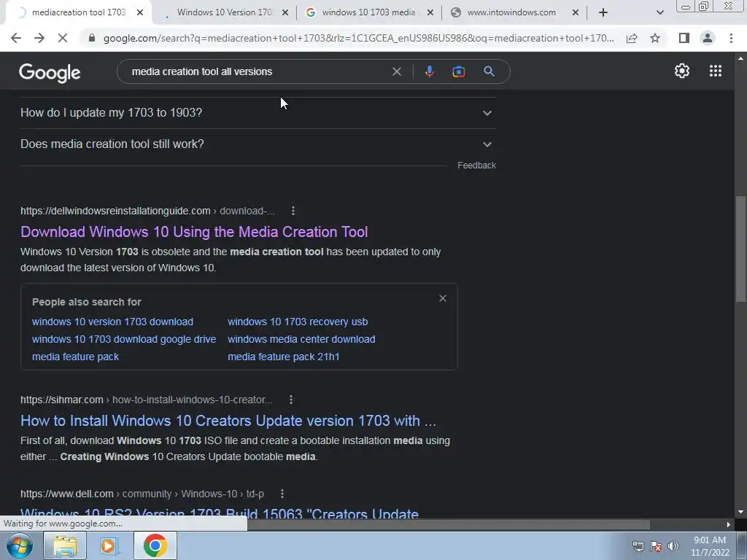Search by image with the camera icon

pos(458,71)
